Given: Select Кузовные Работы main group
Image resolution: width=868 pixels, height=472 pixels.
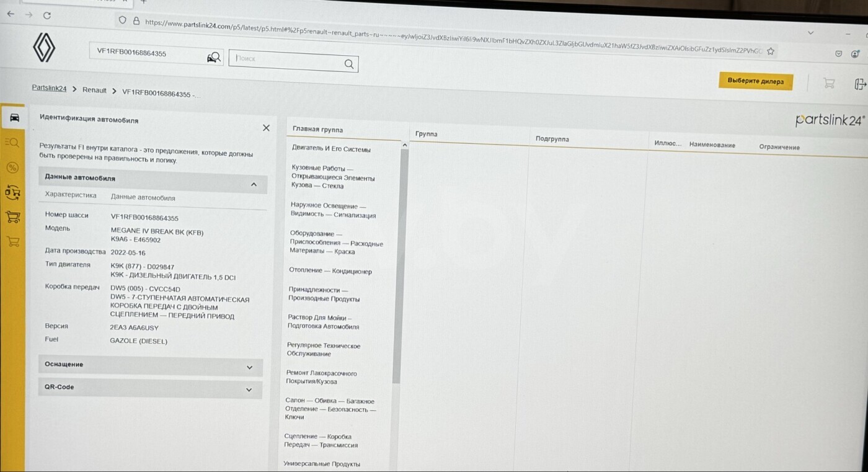Looking at the screenshot, I should [333, 177].
